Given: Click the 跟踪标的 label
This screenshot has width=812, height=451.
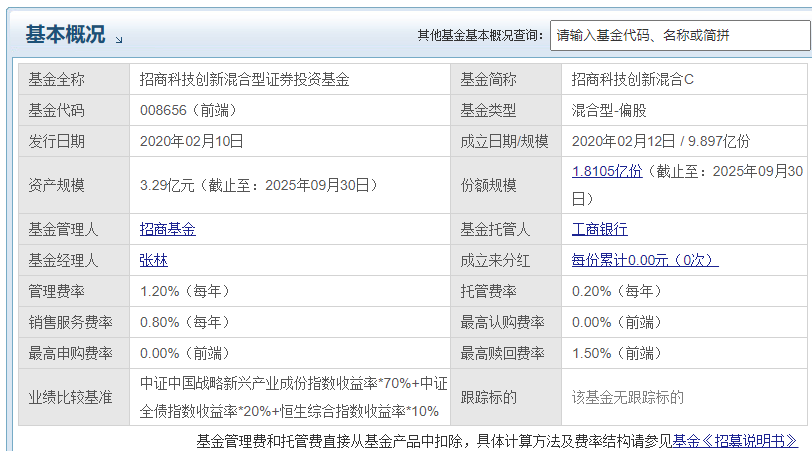Looking at the screenshot, I should (488, 397).
